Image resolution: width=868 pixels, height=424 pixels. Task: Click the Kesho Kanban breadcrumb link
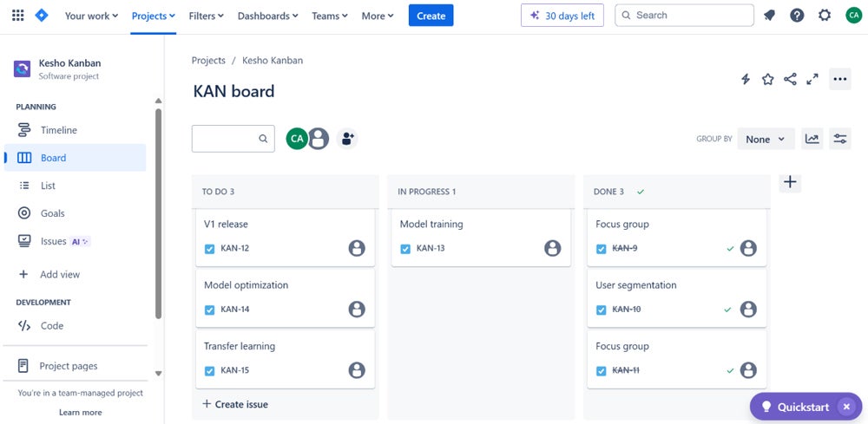273,61
